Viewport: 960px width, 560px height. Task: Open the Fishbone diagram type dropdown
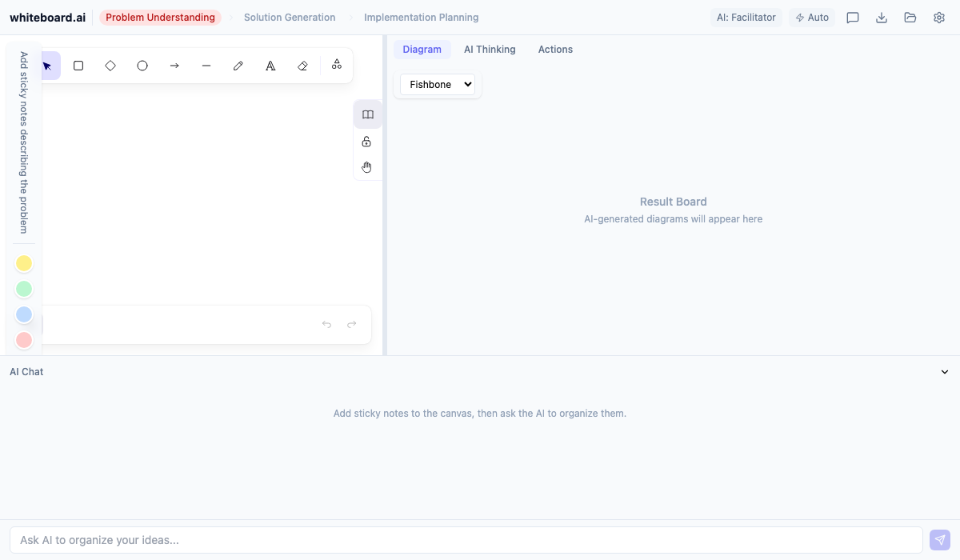coord(438,84)
